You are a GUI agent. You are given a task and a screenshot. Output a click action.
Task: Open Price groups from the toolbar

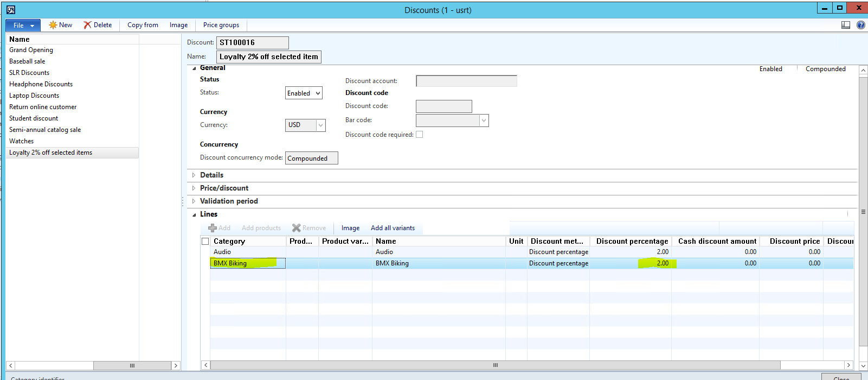(x=221, y=25)
